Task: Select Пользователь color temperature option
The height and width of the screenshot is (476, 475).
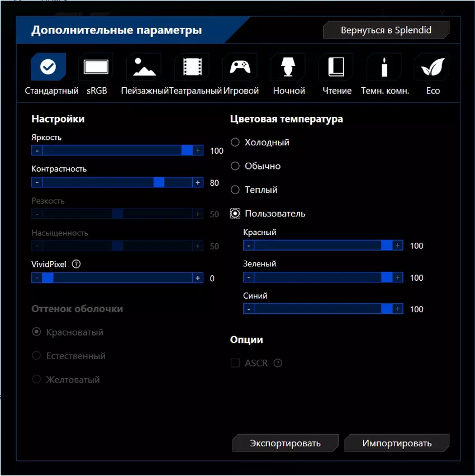Action: (x=235, y=214)
